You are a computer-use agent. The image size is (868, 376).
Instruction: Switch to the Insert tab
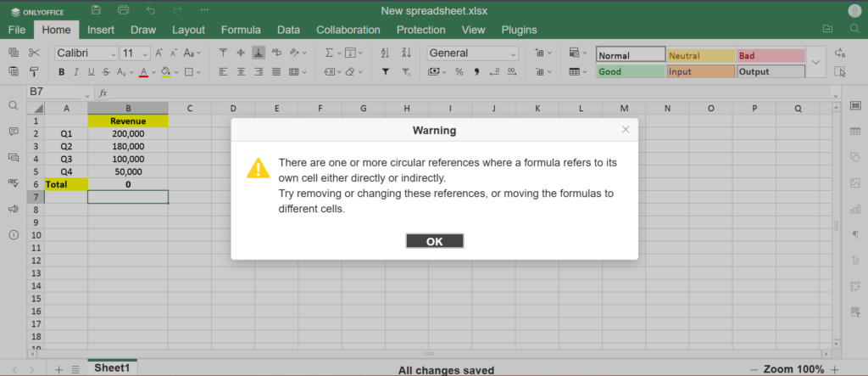pyautogui.click(x=101, y=30)
